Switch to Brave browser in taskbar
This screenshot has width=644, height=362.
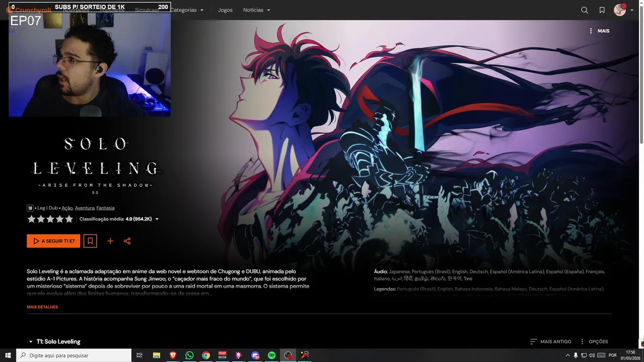coord(173,355)
